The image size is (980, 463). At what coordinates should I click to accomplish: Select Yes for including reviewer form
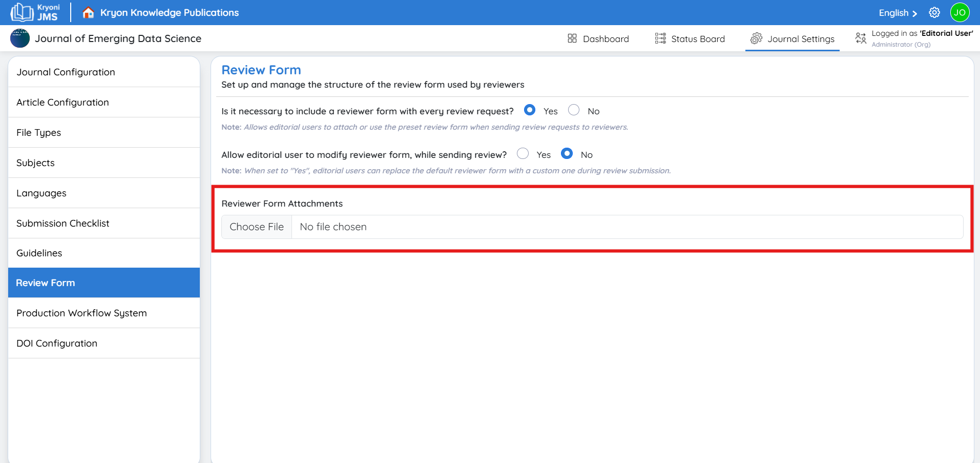click(530, 110)
